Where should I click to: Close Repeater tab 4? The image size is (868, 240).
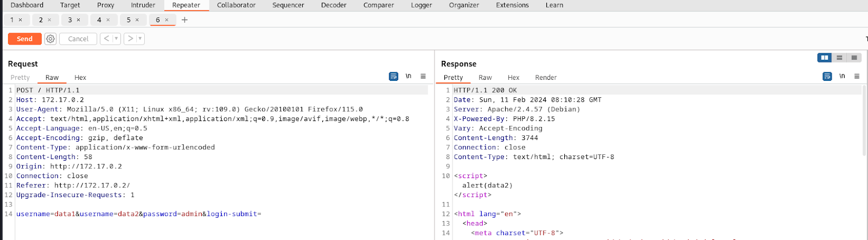pos(108,20)
